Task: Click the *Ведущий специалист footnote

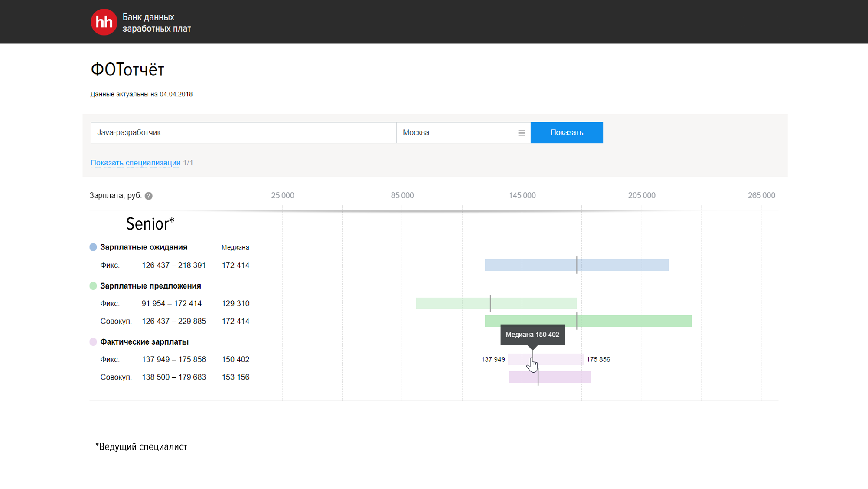Action: (141, 447)
